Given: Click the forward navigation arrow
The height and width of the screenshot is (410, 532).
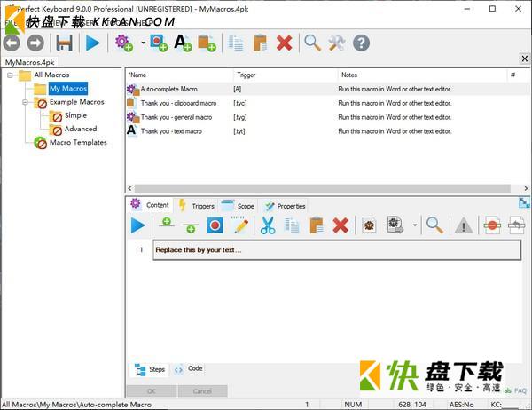Looking at the screenshot, I should coord(35,43).
